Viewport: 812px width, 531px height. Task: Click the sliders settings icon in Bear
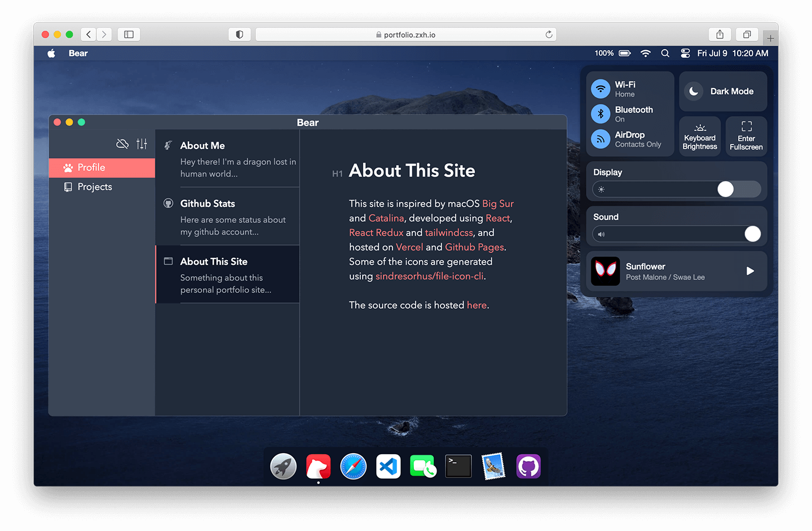click(142, 144)
